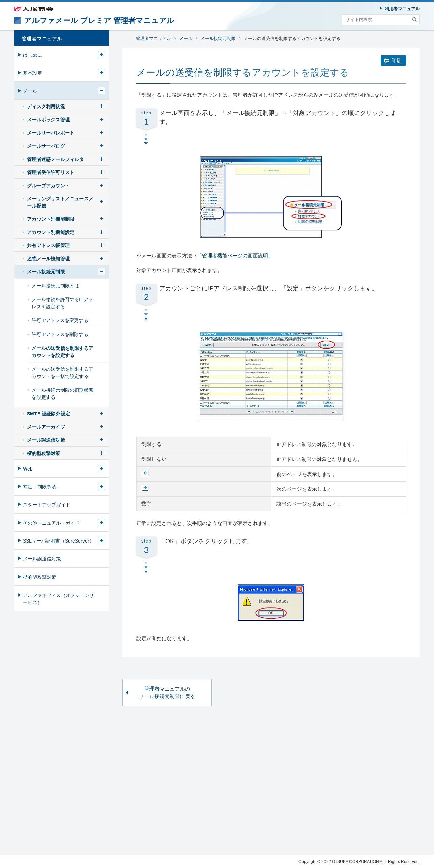
Task: Click the search magnifier icon
Action: 414,20
